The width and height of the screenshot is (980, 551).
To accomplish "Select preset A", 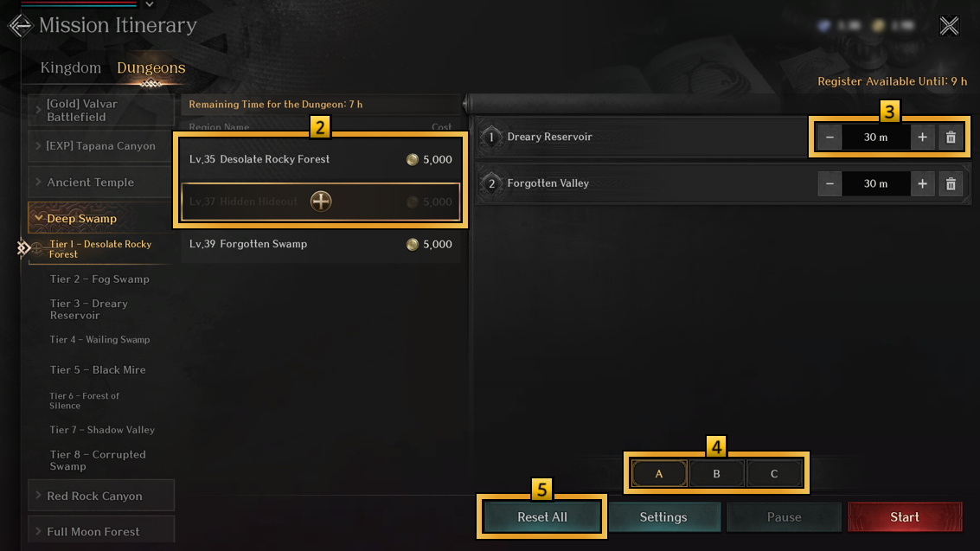I will tap(659, 473).
